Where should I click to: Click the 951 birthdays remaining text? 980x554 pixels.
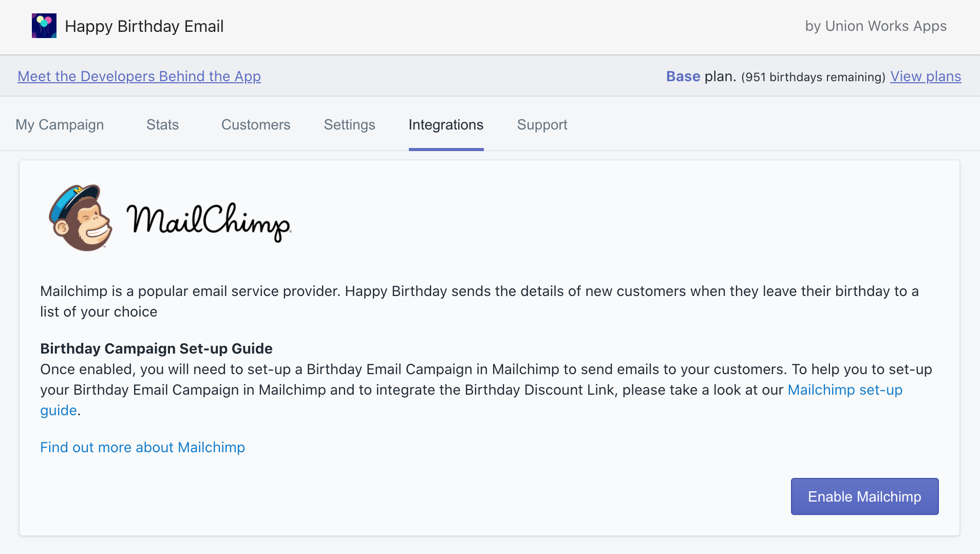pos(813,77)
